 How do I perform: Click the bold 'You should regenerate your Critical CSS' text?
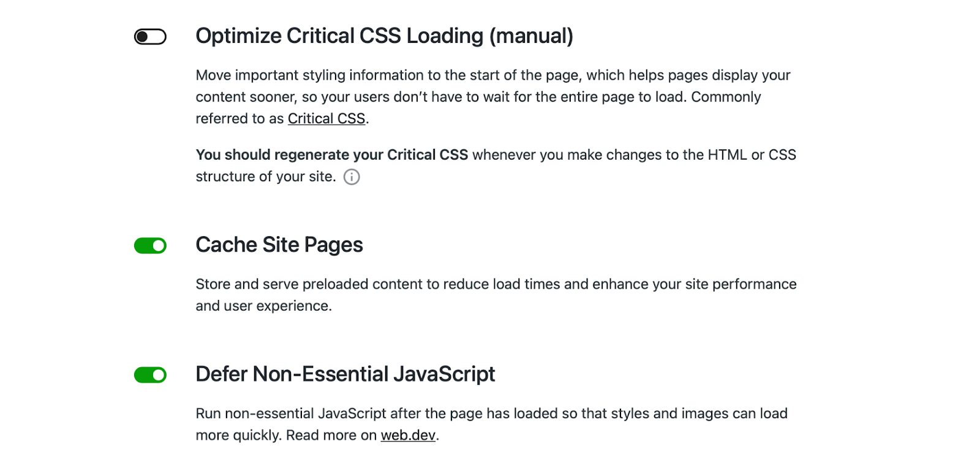[332, 155]
